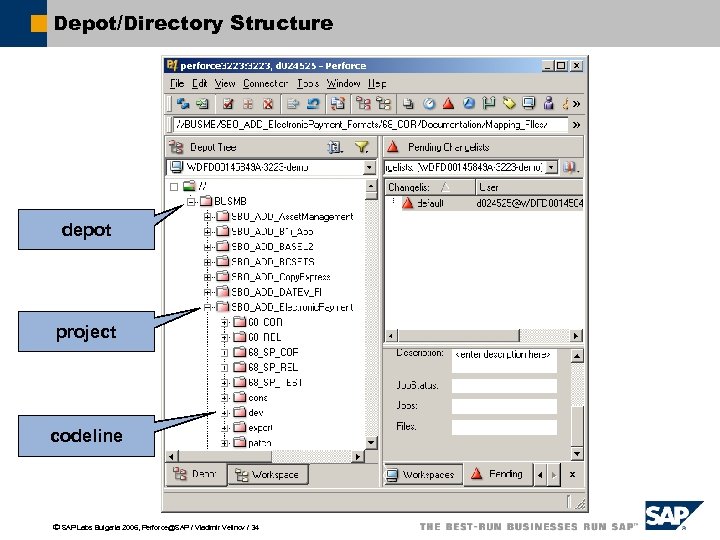Sort by the Changelist column header
720x540 pixels.
(x=429, y=187)
